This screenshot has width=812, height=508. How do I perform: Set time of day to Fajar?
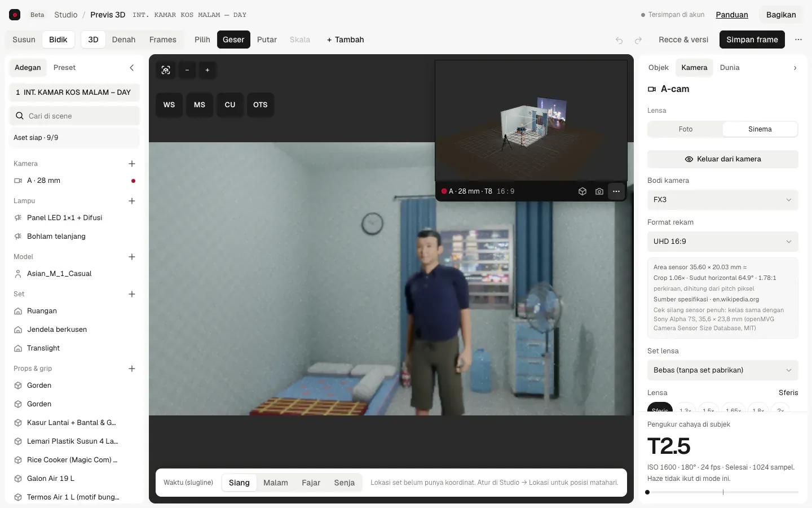click(311, 483)
